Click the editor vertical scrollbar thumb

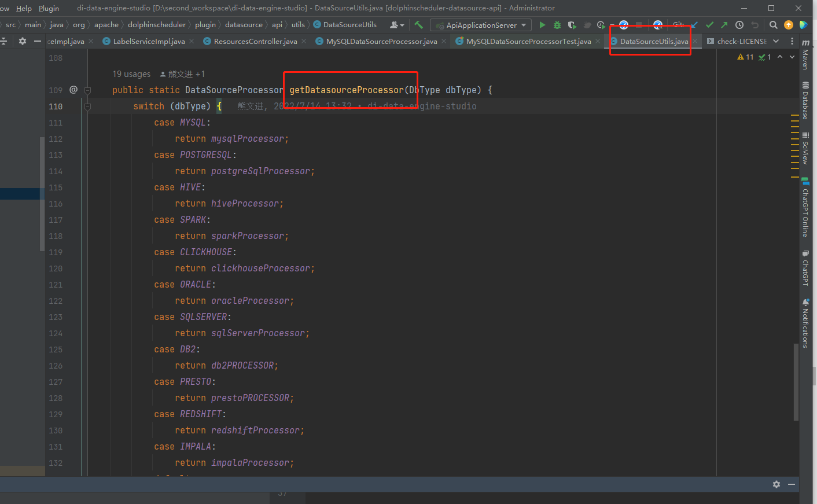[x=796, y=382]
